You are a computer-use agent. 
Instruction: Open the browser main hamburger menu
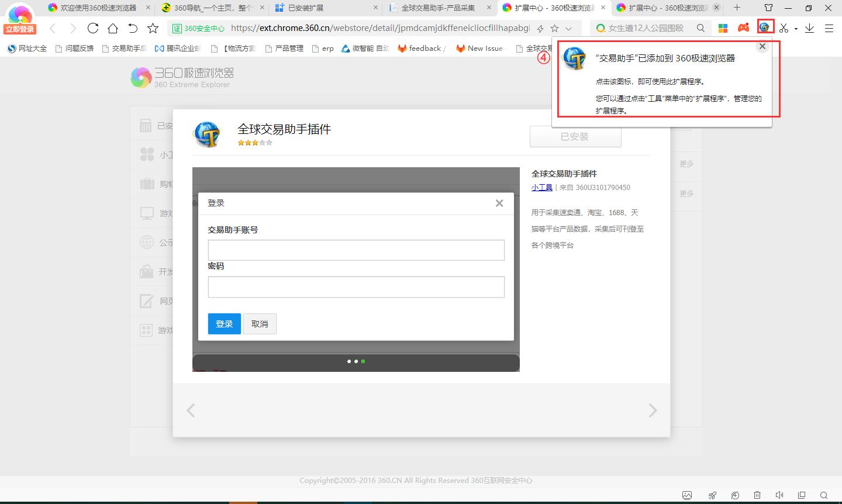(829, 28)
